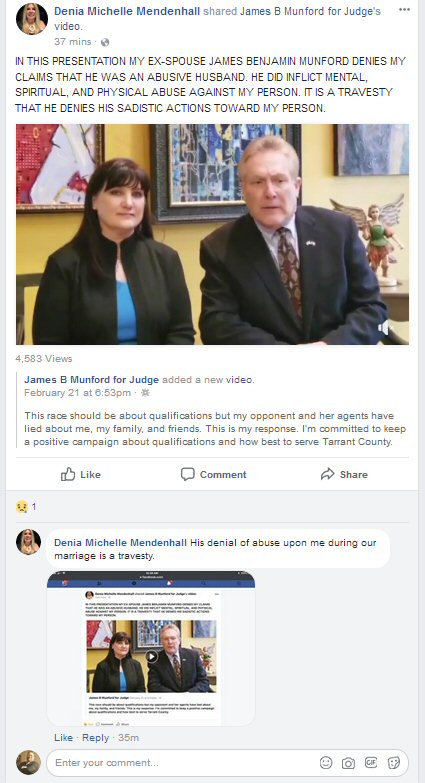
Task: Open the screenshot thumbnail in the comment
Action: click(151, 648)
